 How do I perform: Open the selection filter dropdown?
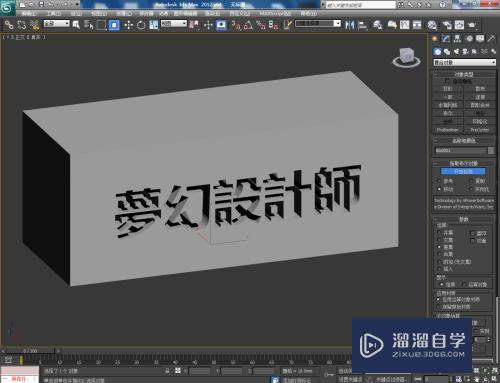point(57,24)
